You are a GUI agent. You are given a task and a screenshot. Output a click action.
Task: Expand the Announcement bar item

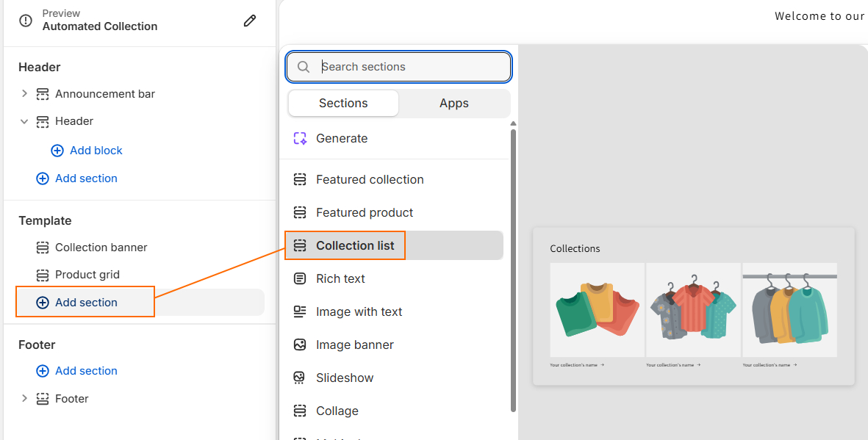click(x=24, y=93)
